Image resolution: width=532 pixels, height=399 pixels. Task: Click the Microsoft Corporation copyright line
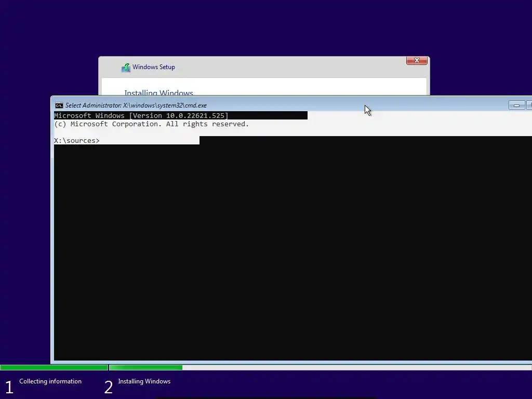[x=151, y=124]
